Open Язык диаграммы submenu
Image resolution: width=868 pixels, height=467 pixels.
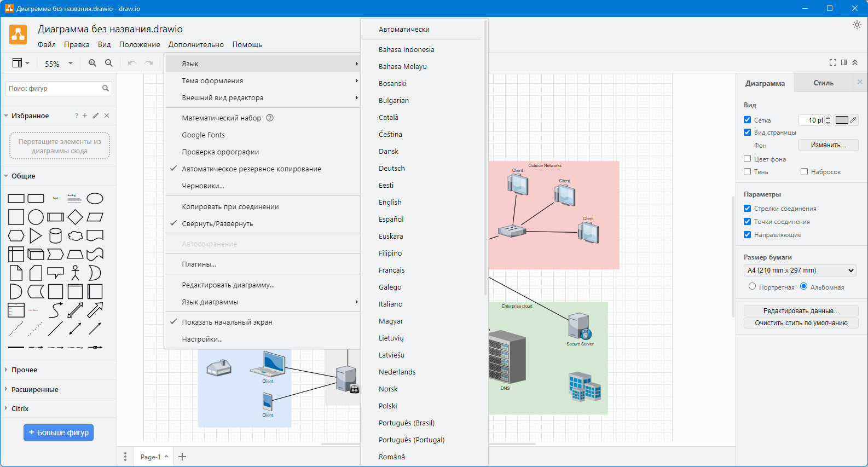(263, 302)
